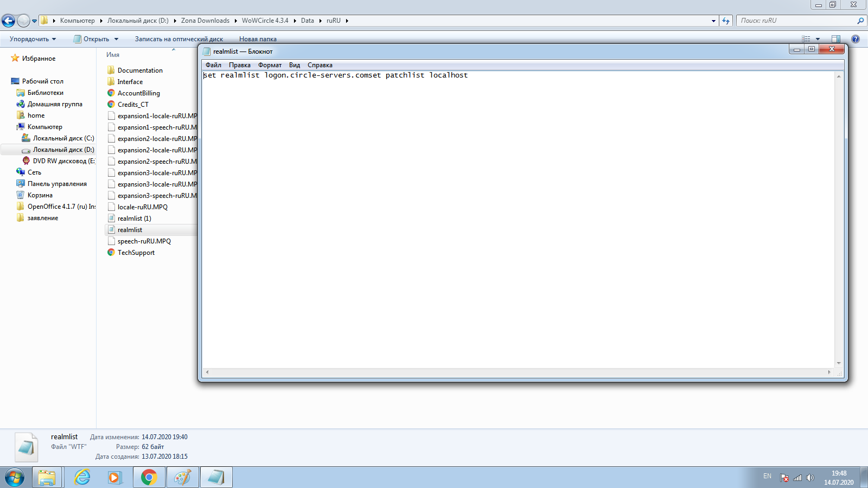Open the Упорядочить dropdown menu
This screenshot has height=488, width=868.
33,39
